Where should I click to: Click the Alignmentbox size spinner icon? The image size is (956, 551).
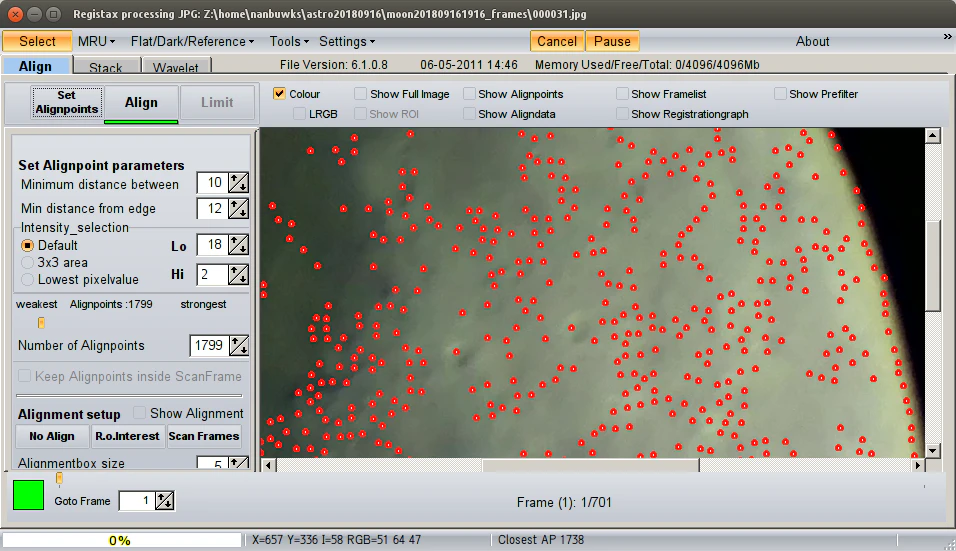click(x=238, y=463)
